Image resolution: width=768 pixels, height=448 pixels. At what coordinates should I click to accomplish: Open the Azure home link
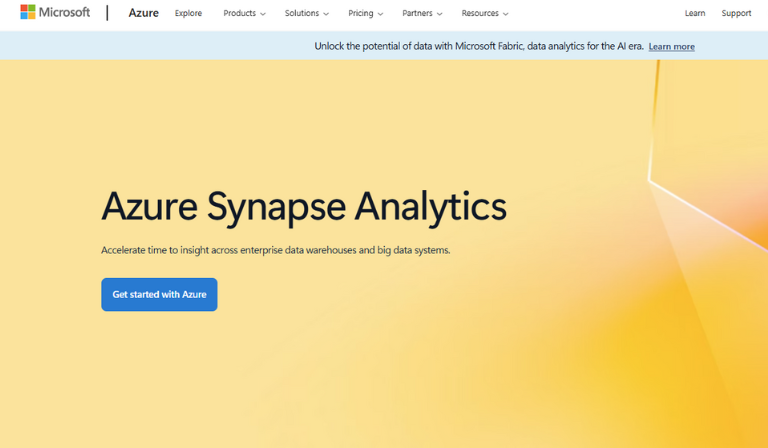[x=144, y=13]
